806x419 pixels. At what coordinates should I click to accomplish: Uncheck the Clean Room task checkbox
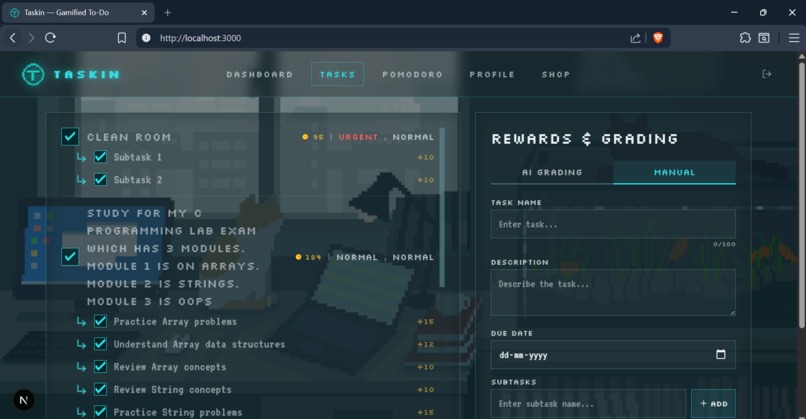tap(70, 137)
